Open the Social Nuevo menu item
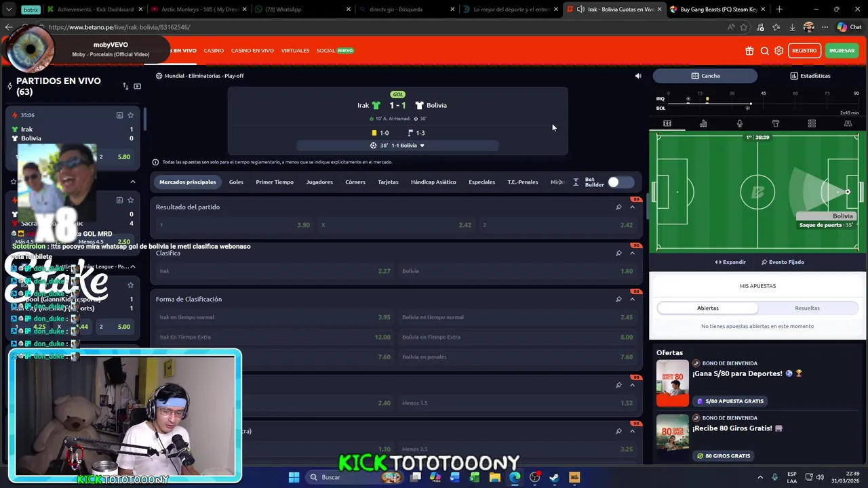The height and width of the screenshot is (488, 868). (x=335, y=50)
